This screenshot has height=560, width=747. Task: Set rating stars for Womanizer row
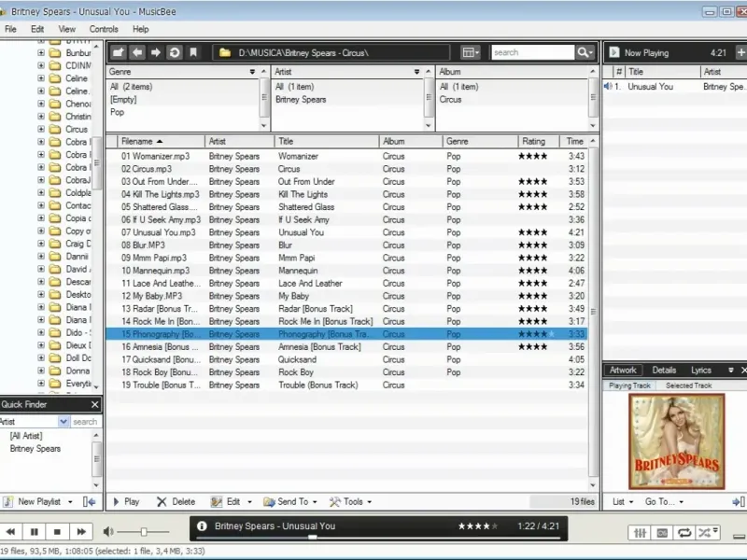click(532, 156)
